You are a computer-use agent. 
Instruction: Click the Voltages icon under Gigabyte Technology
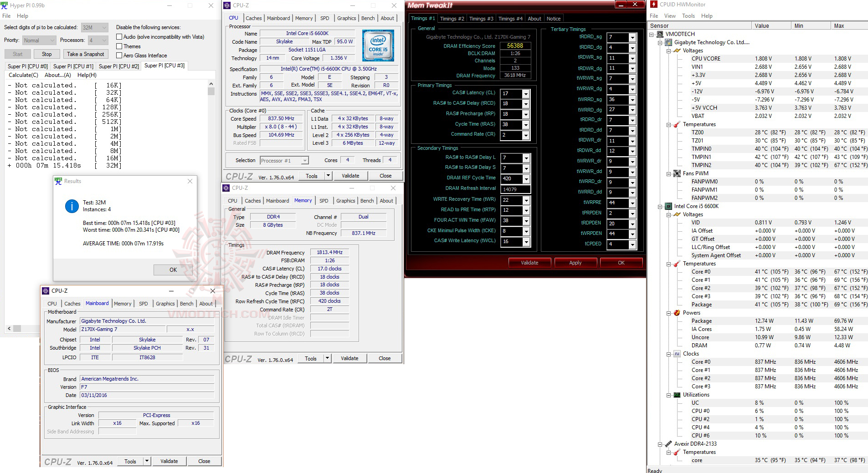coord(677,51)
